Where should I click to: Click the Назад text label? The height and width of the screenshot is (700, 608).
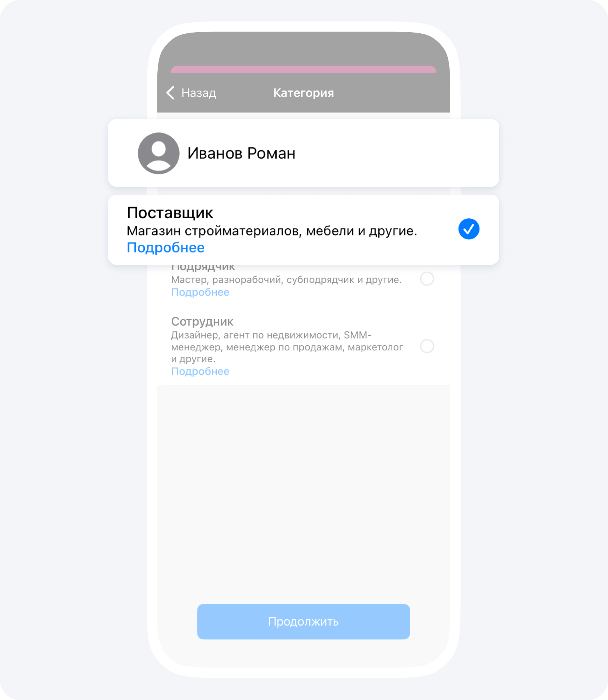point(199,93)
